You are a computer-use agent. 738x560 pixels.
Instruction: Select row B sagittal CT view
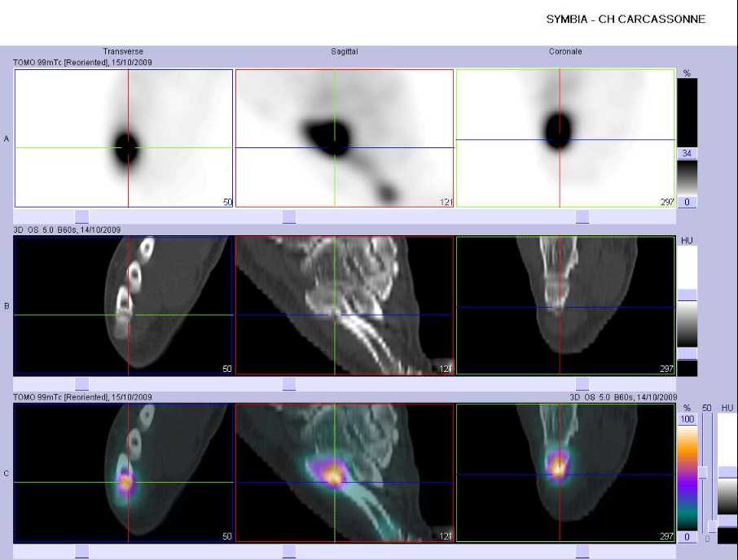345,305
